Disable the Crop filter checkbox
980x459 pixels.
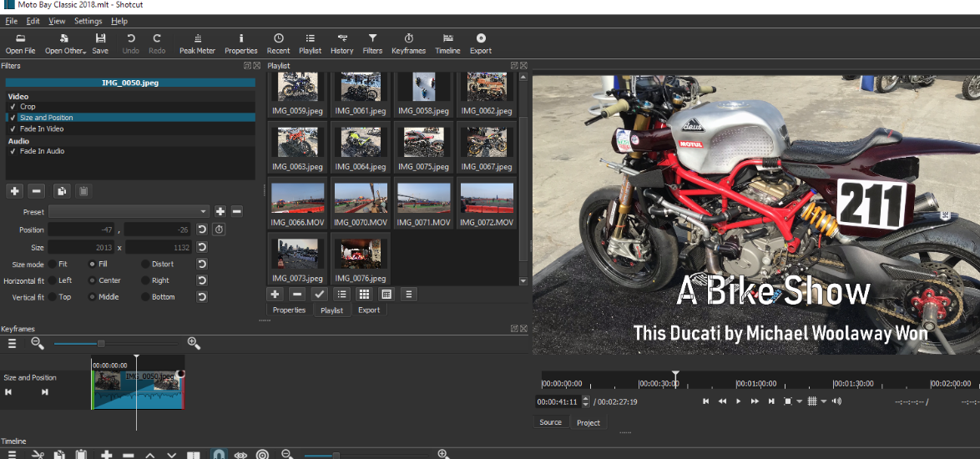click(x=13, y=107)
